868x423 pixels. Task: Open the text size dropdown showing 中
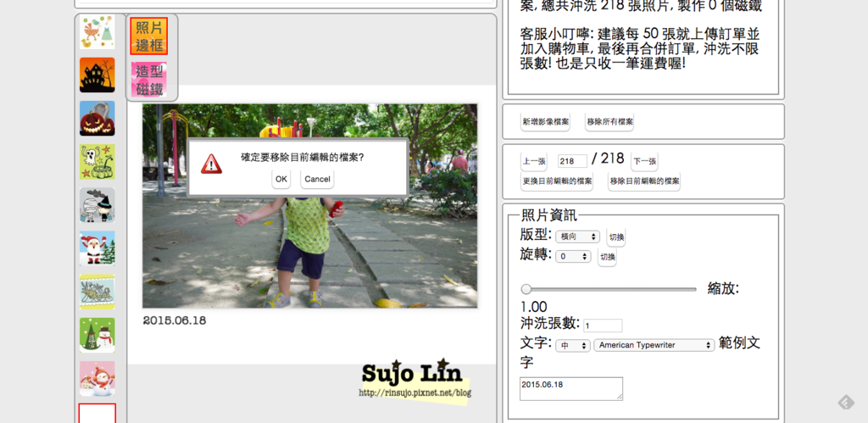tap(574, 345)
